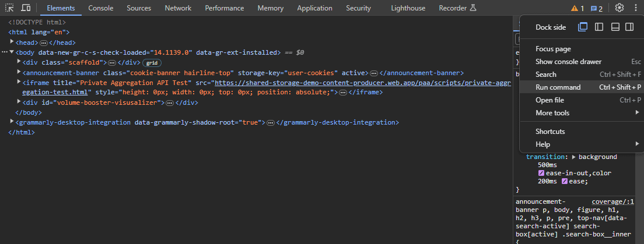
Task: Click the three-dot customize DevTools icon
Action: 635,8
